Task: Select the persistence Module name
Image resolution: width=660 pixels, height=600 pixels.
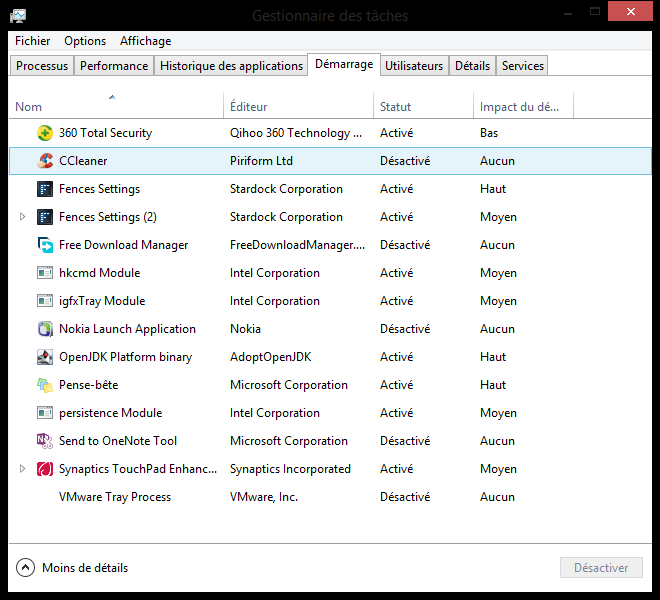Action: [110, 413]
